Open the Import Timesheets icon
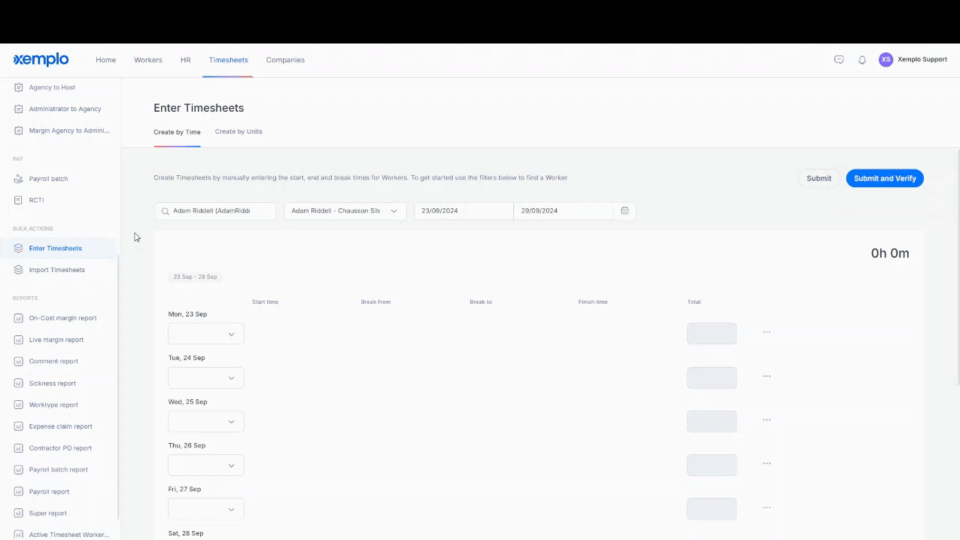The width and height of the screenshot is (960, 540). coord(18,270)
